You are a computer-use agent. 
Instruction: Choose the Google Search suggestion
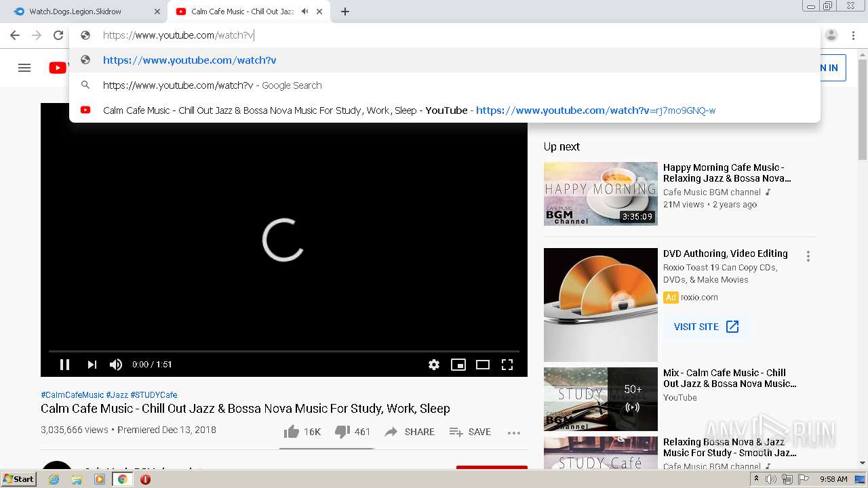(x=445, y=85)
